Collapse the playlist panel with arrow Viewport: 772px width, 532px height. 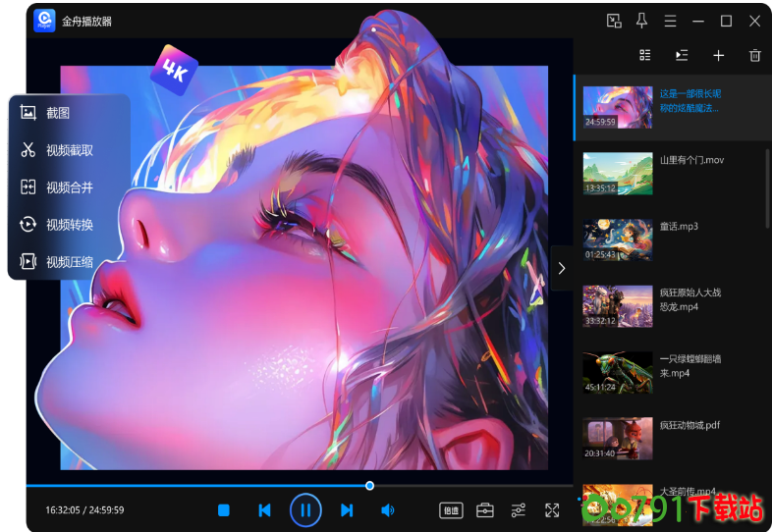(x=562, y=268)
